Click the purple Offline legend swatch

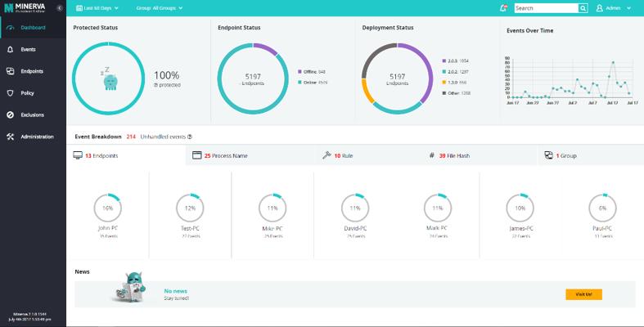pyautogui.click(x=299, y=72)
